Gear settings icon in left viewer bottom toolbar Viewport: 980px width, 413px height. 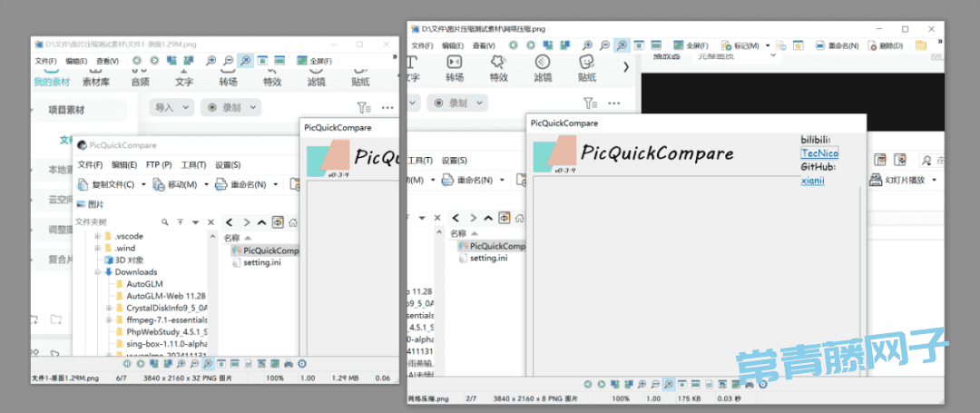click(x=302, y=363)
